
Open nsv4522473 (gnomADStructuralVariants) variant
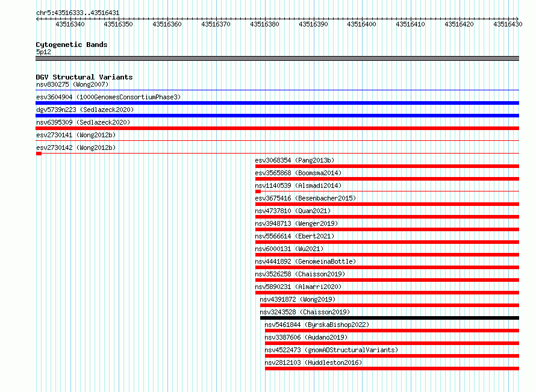[x=332, y=350]
